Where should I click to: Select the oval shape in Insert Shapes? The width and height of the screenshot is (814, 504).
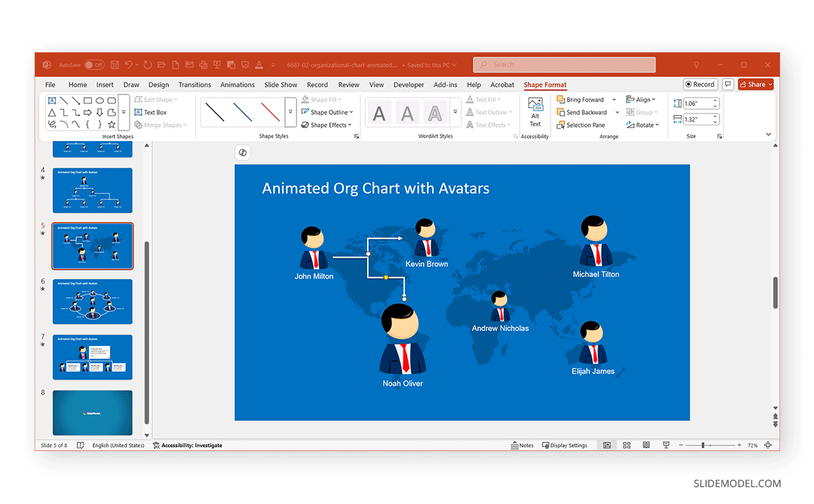pyautogui.click(x=100, y=101)
